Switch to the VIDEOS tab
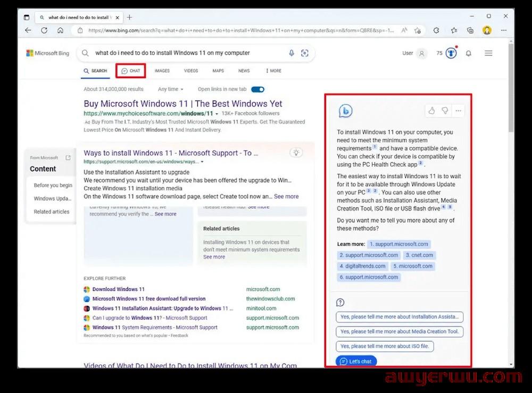Image resolution: width=532 pixels, height=393 pixels. coord(191,71)
